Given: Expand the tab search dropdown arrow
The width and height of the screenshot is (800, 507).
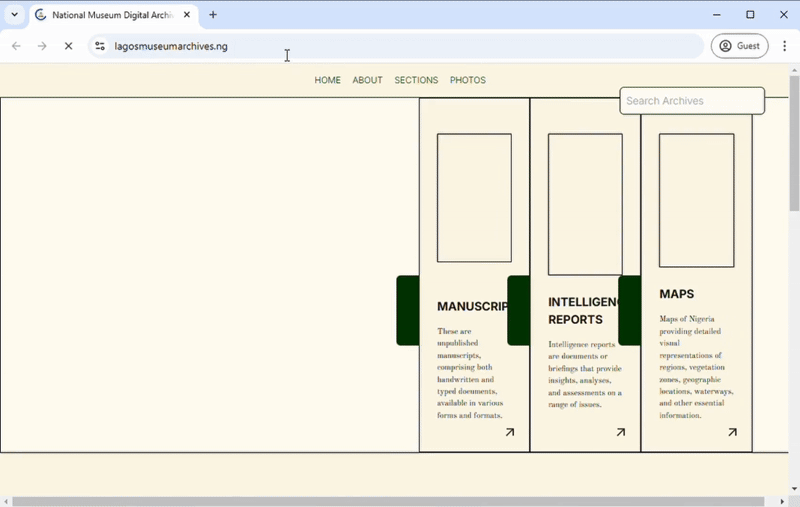Looking at the screenshot, I should pos(14,15).
